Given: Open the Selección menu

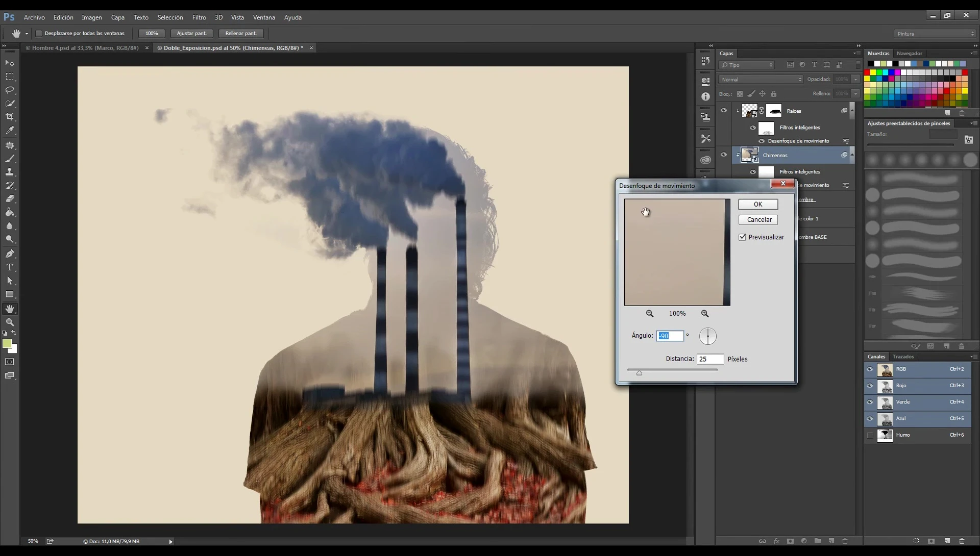Looking at the screenshot, I should [170, 17].
